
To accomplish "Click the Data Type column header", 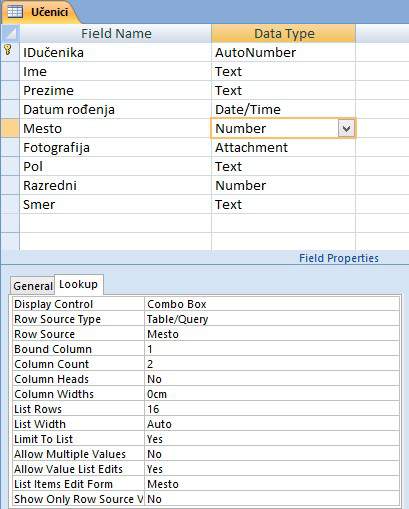I will pyautogui.click(x=284, y=33).
